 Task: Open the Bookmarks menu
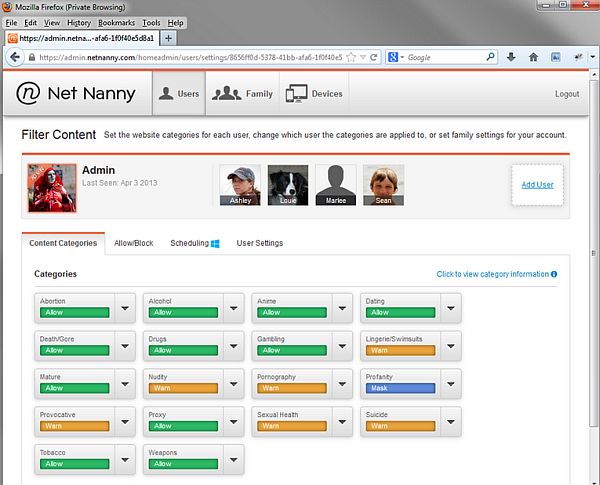click(x=116, y=23)
